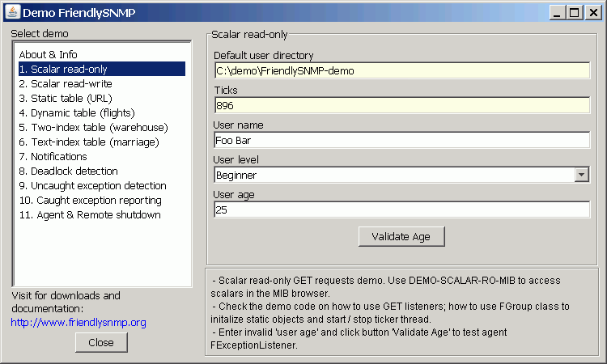
Task: Maximize the Demo FriendlySNMP window
Action: point(575,13)
